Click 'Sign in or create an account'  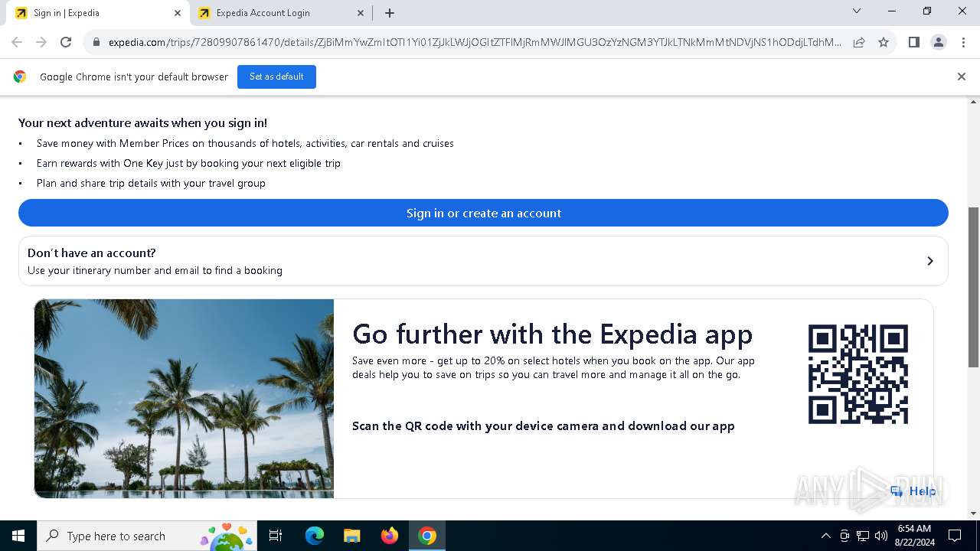tap(483, 213)
